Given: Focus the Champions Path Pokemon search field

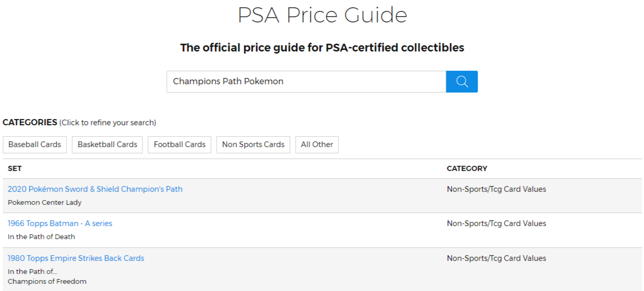Looking at the screenshot, I should tap(306, 82).
